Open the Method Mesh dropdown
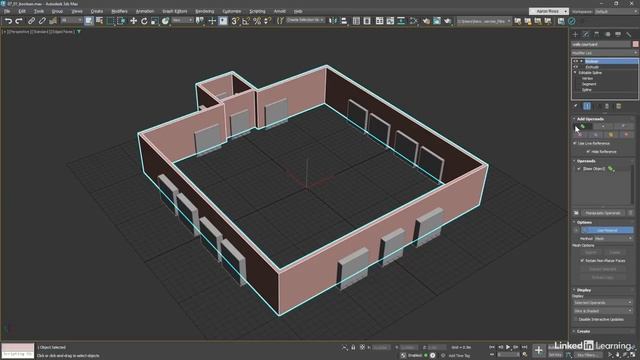This screenshot has height=360, width=640. [x=613, y=238]
